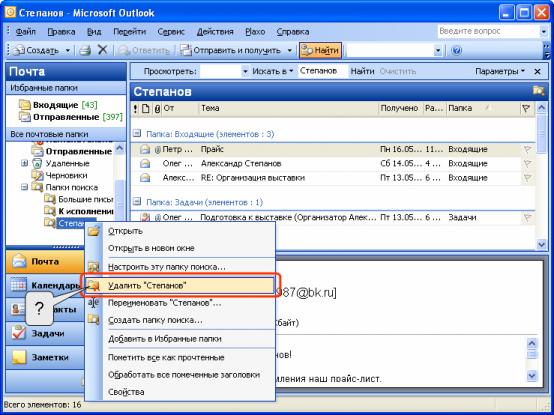
Task: Click Найти button in find bar
Action: [362, 71]
